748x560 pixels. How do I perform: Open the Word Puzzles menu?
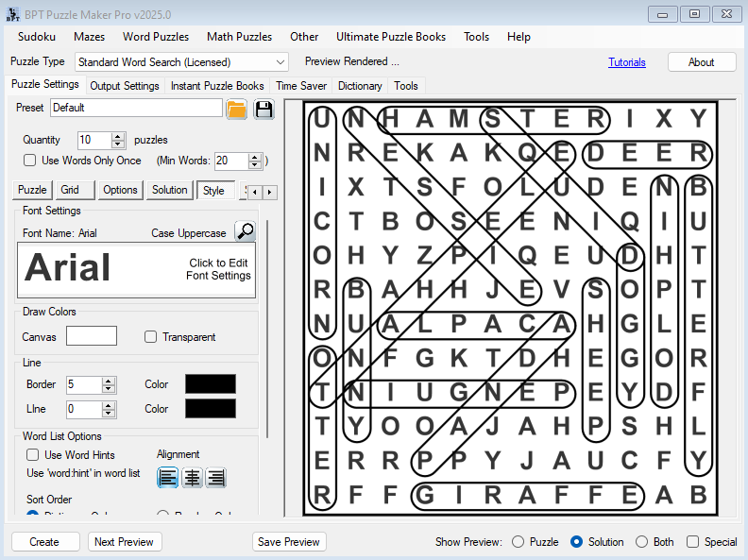[156, 37]
